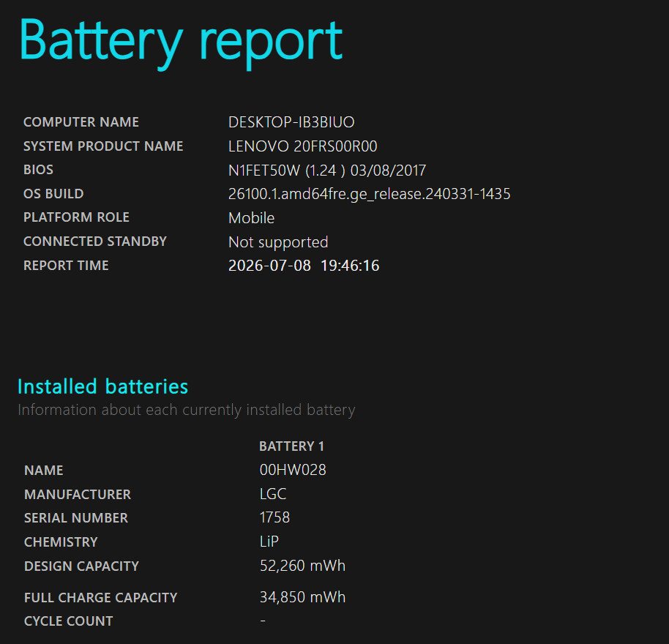Select the LENOVO 20FRS00R00 value
669x644 pixels.
(x=303, y=146)
